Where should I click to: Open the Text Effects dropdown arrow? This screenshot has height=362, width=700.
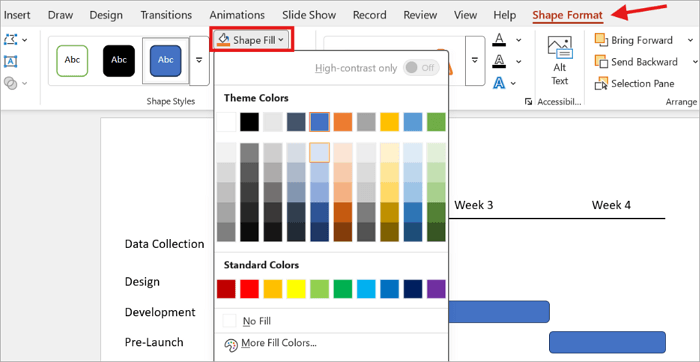click(x=513, y=83)
